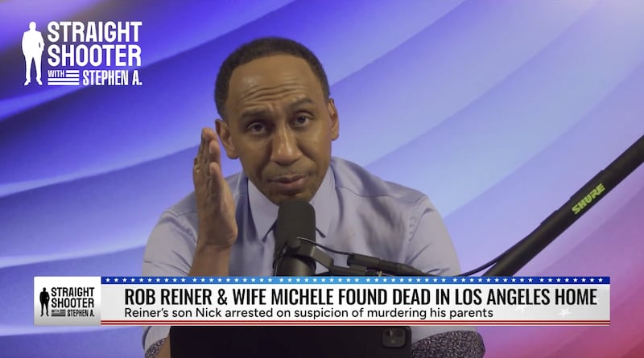This screenshot has height=358, width=644.
Task: Click the green SHURE logo on the boom arm
Action: point(588,199)
